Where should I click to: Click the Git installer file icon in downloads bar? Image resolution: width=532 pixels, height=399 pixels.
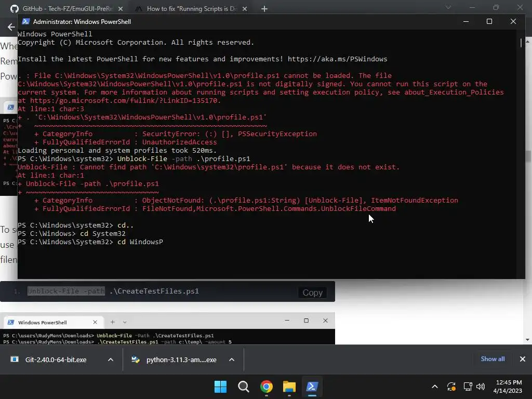tap(15, 360)
